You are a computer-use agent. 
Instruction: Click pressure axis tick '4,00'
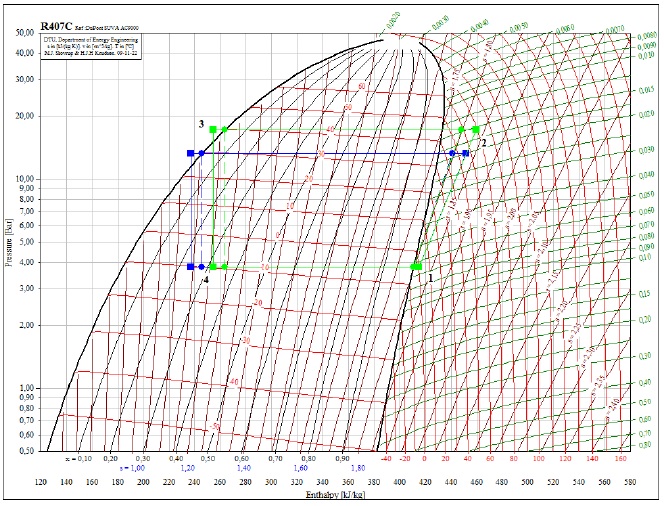pos(26,263)
